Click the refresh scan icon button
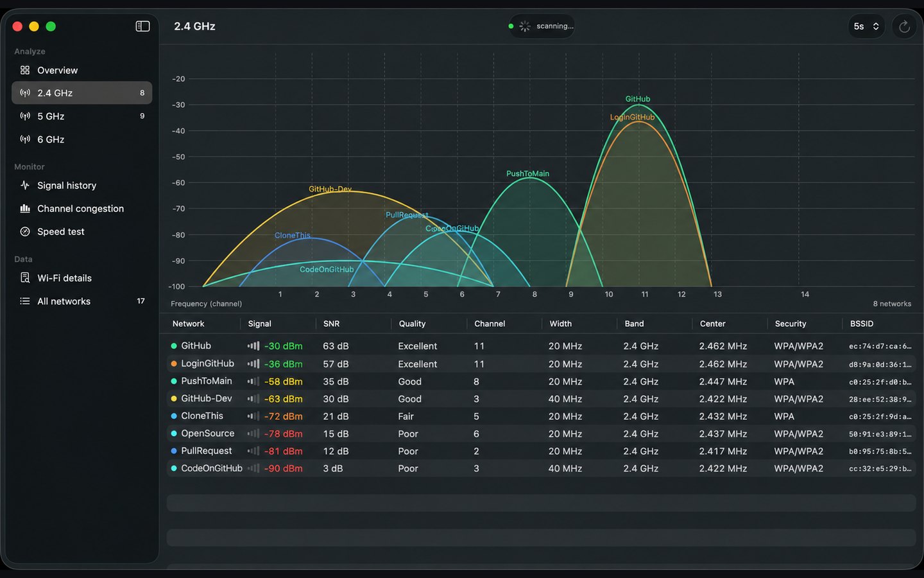The width and height of the screenshot is (924, 578). 904,26
